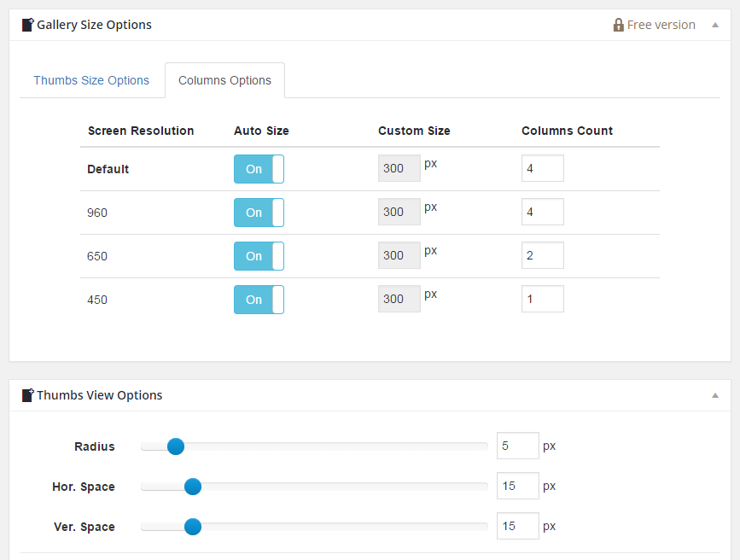Click the Default row Custom Size field
The height and width of the screenshot is (560, 740).
pyautogui.click(x=399, y=168)
